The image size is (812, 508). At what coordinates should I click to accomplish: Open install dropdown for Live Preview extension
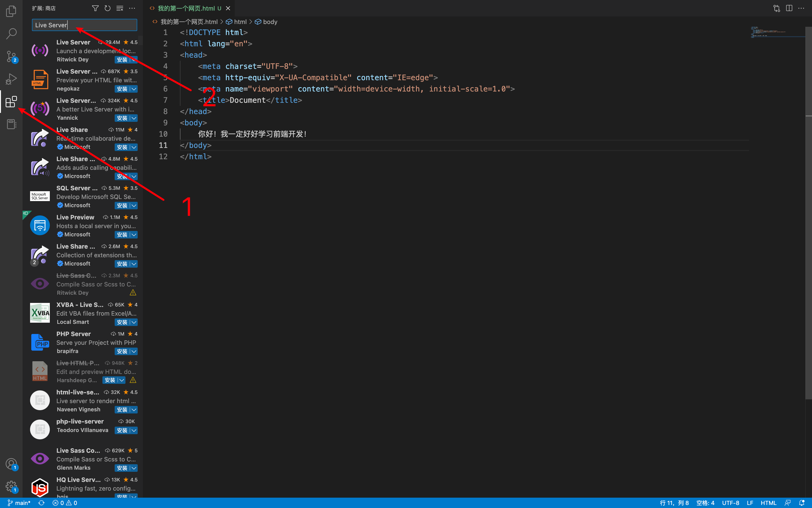(x=134, y=235)
